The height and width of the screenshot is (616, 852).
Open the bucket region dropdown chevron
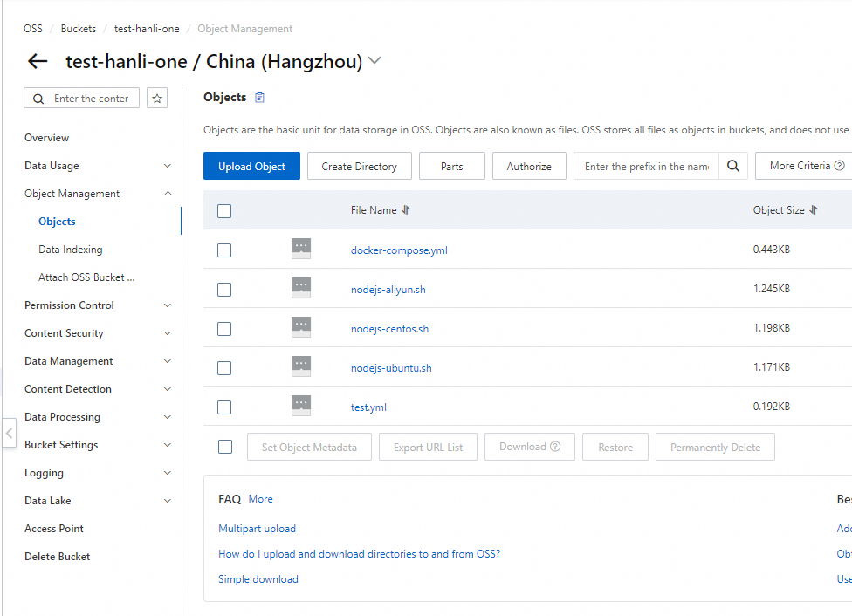tap(374, 60)
